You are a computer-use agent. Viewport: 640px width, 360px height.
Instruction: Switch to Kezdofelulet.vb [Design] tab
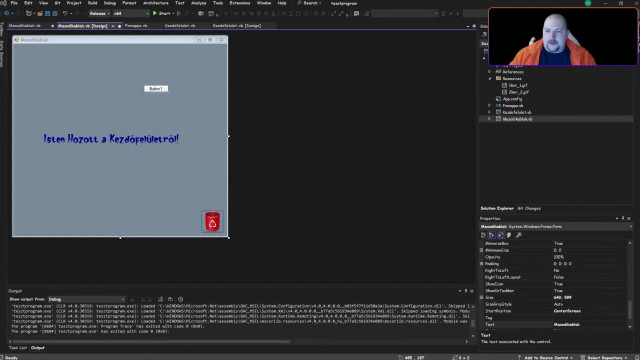point(237,26)
